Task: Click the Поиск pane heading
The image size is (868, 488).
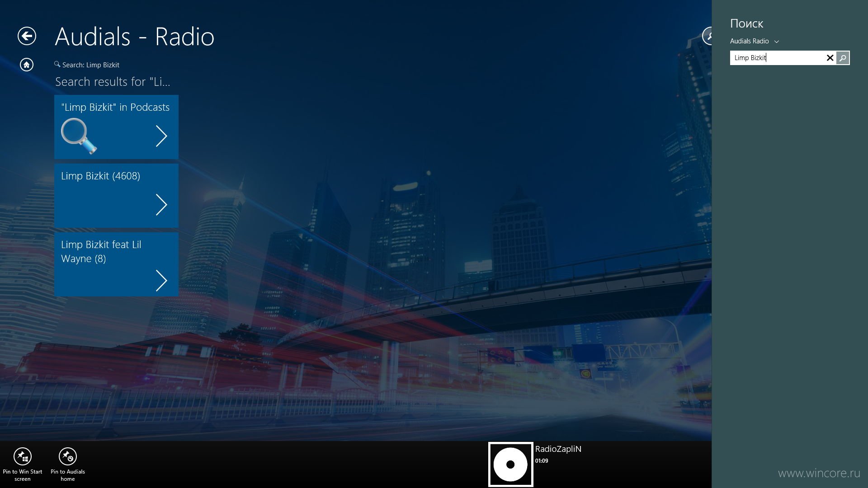Action: tap(746, 23)
